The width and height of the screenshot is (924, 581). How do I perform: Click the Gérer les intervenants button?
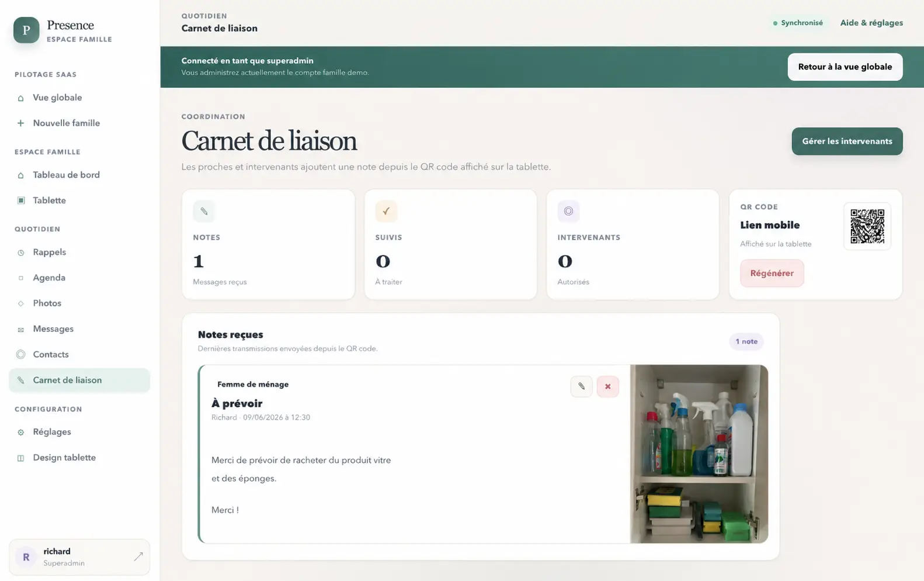pyautogui.click(x=847, y=141)
